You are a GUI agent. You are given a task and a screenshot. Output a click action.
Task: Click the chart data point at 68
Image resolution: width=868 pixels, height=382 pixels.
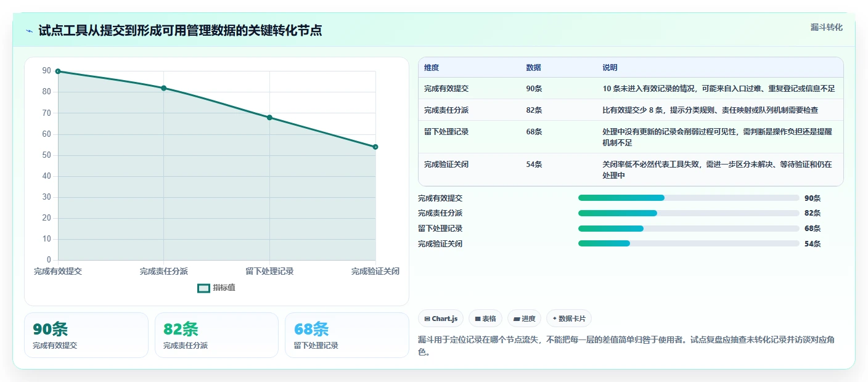coord(269,118)
